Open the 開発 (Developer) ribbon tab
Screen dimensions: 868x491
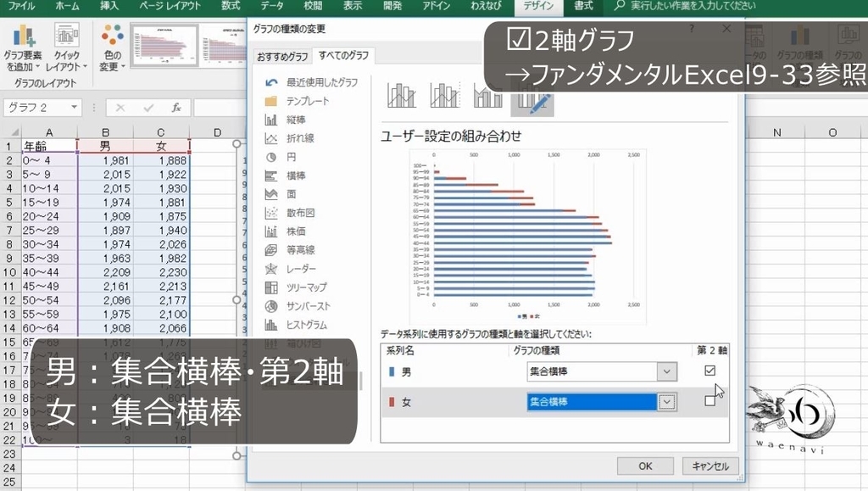click(x=392, y=6)
